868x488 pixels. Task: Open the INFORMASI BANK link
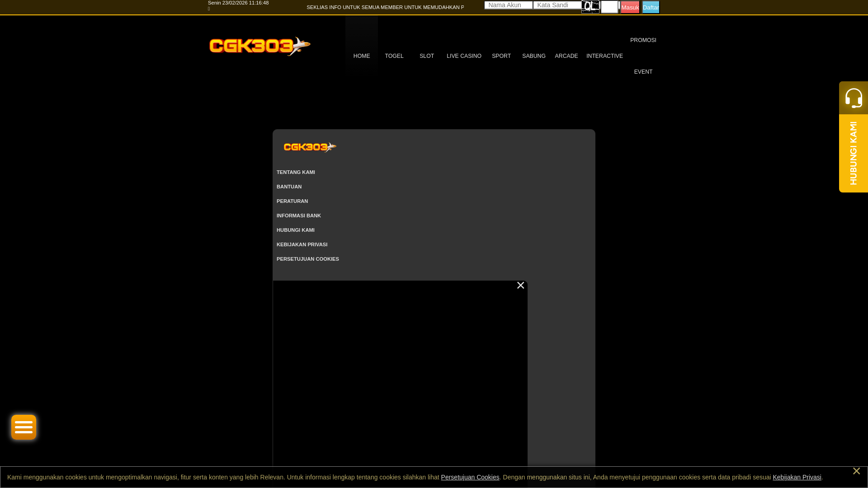pyautogui.click(x=299, y=216)
